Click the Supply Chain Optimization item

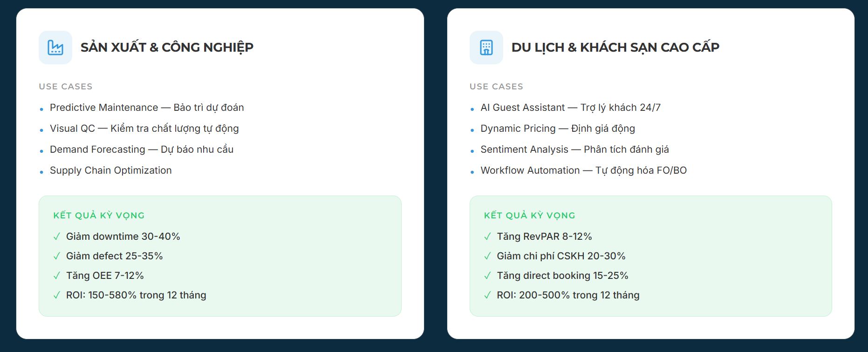(x=111, y=170)
